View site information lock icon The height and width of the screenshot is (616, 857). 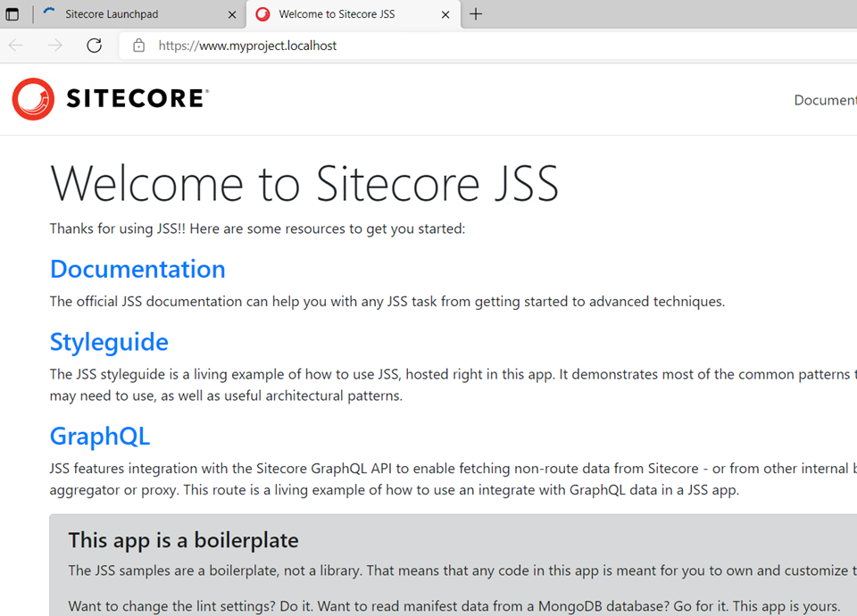point(139,46)
